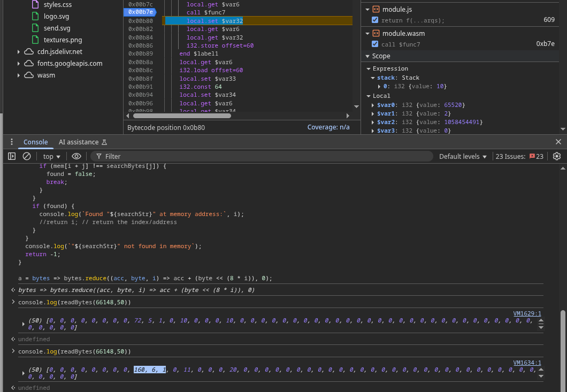Expand the second (50) array log output
The height and width of the screenshot is (392, 567).
(24, 373)
